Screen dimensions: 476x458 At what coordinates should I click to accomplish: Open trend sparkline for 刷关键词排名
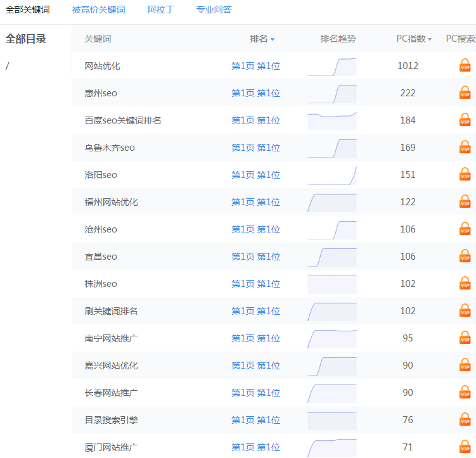(332, 311)
